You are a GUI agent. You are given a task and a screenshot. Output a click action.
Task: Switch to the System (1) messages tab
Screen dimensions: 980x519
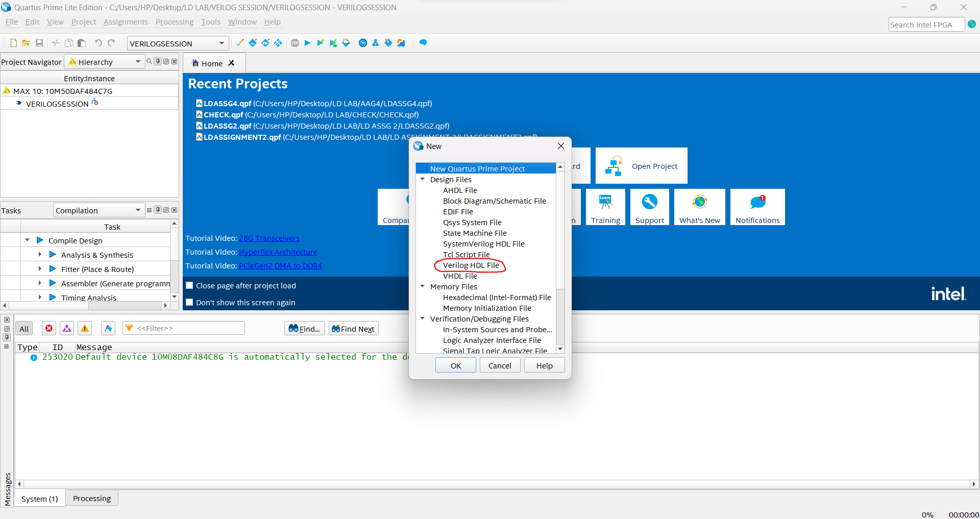[x=40, y=499]
